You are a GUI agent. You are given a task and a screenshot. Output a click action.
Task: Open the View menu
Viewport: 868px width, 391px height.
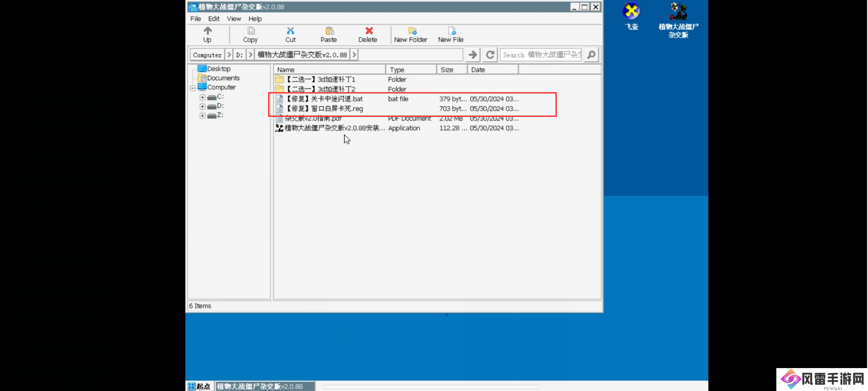234,19
